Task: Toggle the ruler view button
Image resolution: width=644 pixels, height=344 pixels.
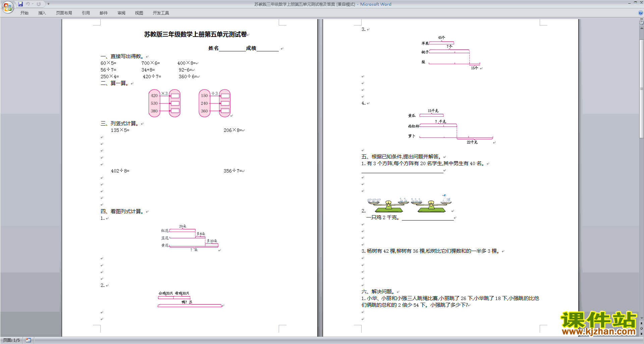Action: (641, 22)
